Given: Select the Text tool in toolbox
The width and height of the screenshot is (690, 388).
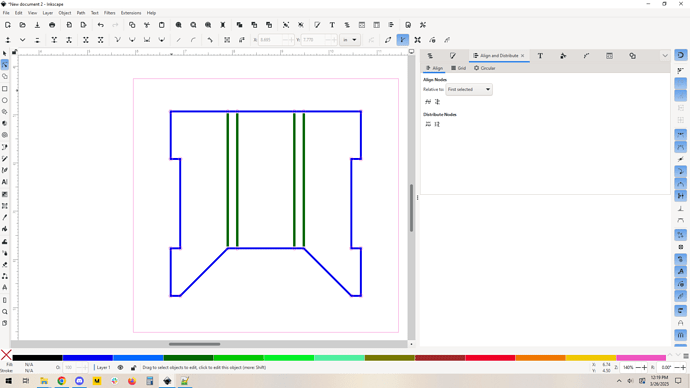Looking at the screenshot, I should [x=5, y=182].
